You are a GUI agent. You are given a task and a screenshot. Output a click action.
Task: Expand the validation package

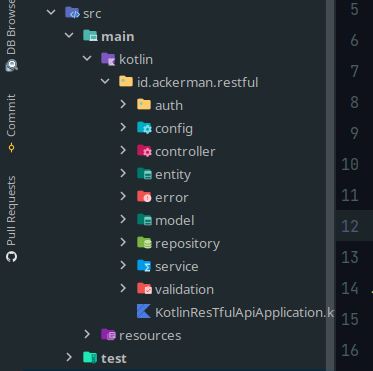123,288
